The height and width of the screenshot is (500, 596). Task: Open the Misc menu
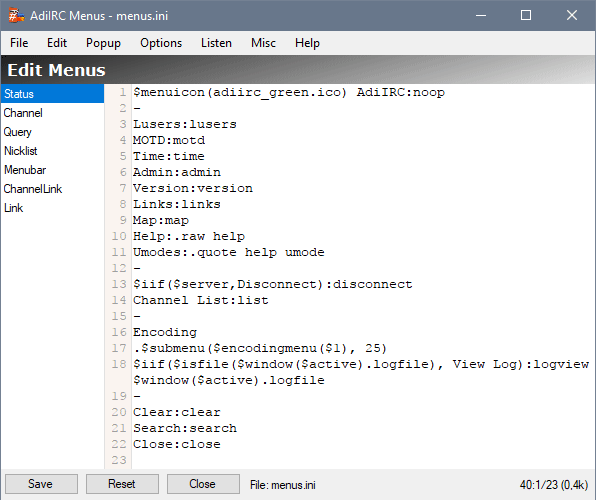pos(263,43)
